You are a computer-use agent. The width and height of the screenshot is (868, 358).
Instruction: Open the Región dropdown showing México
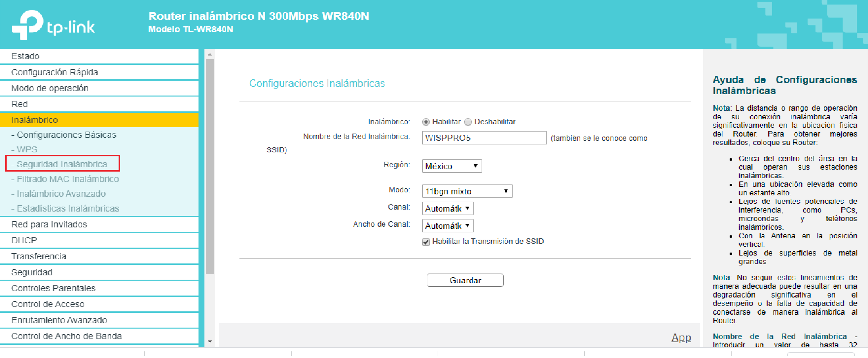pyautogui.click(x=452, y=166)
